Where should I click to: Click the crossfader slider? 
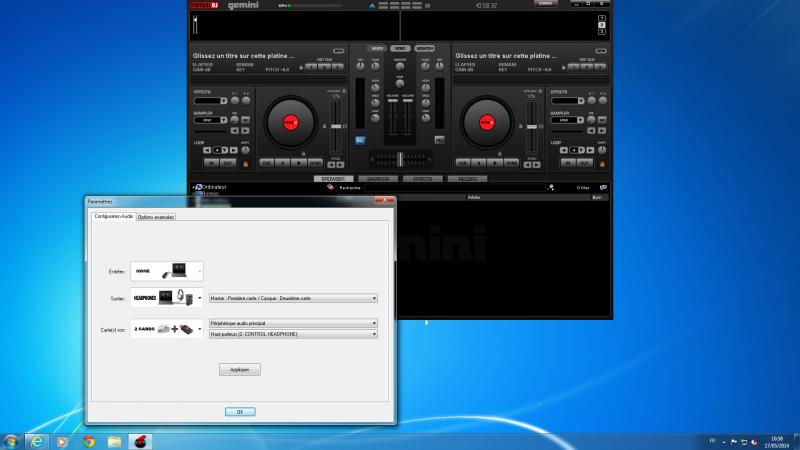pos(400,158)
